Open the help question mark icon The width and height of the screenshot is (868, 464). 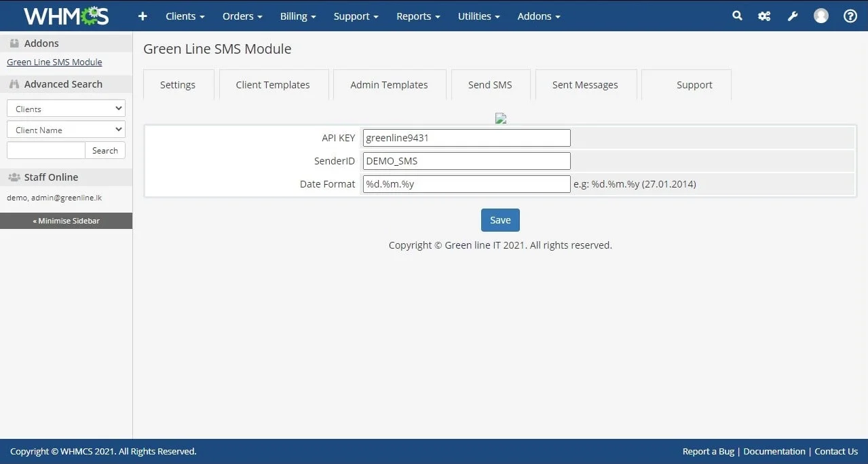point(850,16)
